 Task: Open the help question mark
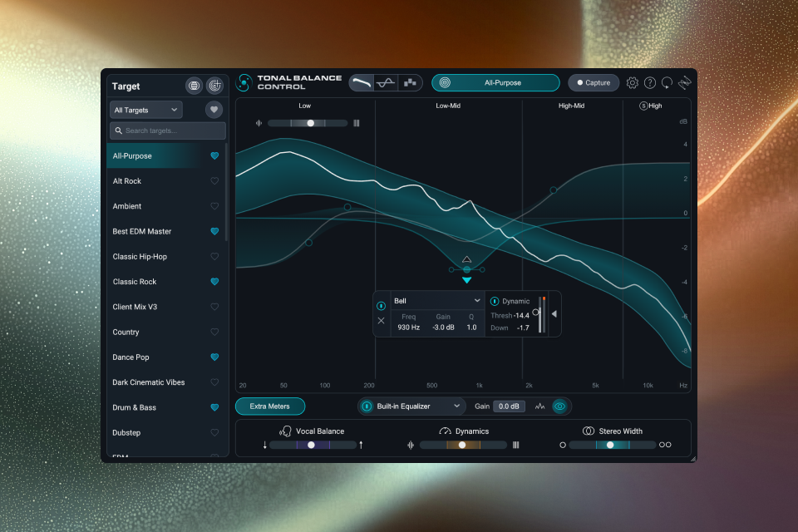click(x=650, y=83)
